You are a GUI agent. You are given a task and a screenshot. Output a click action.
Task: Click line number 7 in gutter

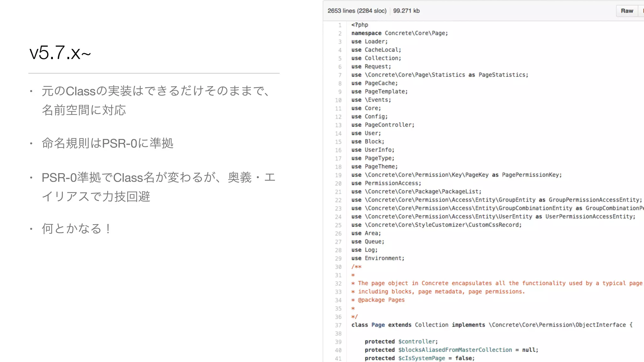(x=340, y=75)
